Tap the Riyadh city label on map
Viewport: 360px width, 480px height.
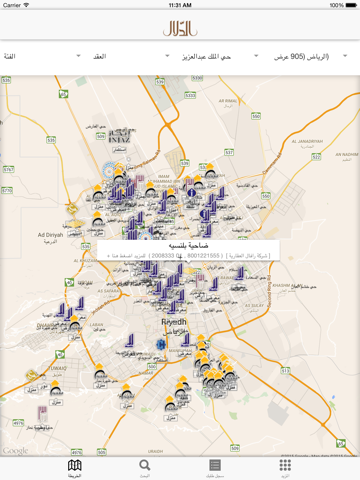pos(174,322)
